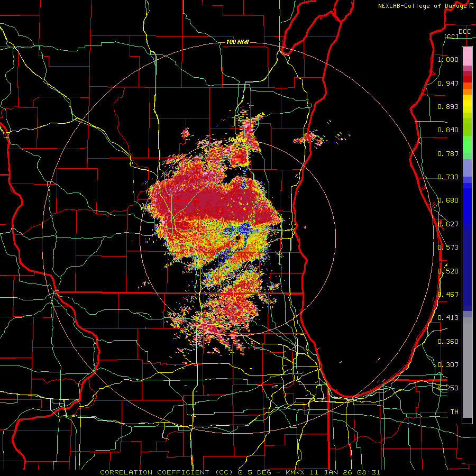This screenshot has height=476, width=476.
Task: Click the 0.627 legend value
Action: (x=448, y=224)
